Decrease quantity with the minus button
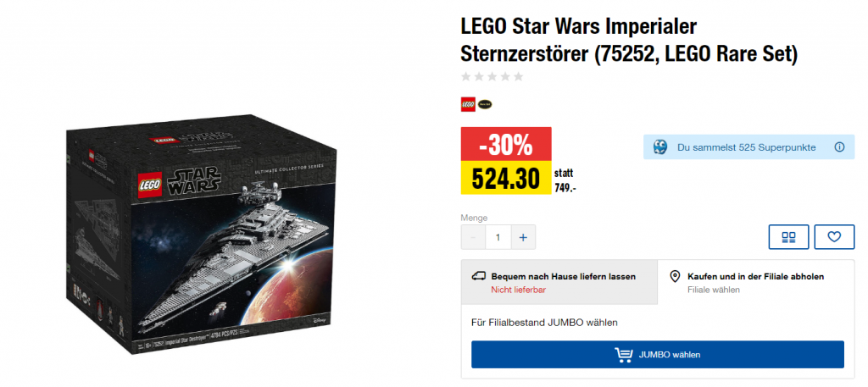Viewport: 868px width, 387px height. [x=473, y=238]
